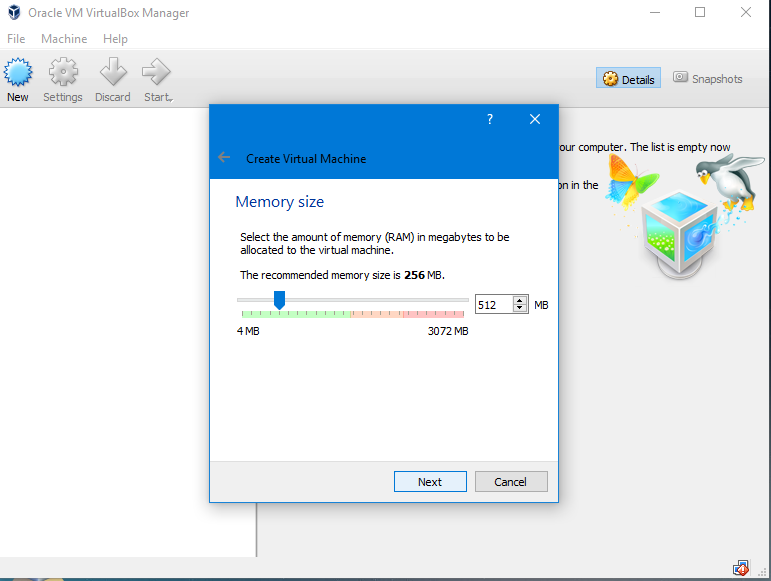Screen dimensions: 771x581
Task: Open the Machine menu
Action: [x=64, y=38]
